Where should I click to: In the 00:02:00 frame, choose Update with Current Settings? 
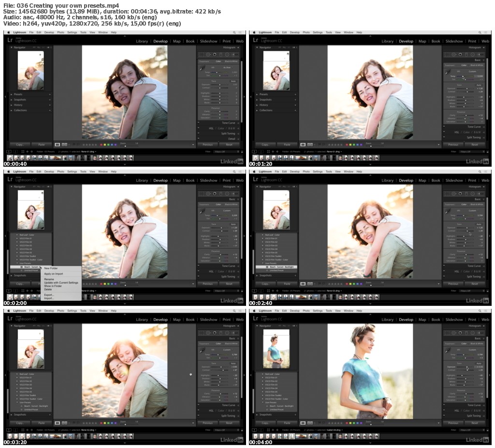[61, 283]
